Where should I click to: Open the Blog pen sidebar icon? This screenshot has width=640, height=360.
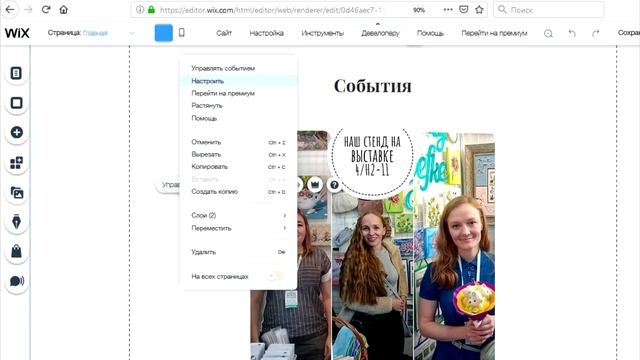click(16, 222)
